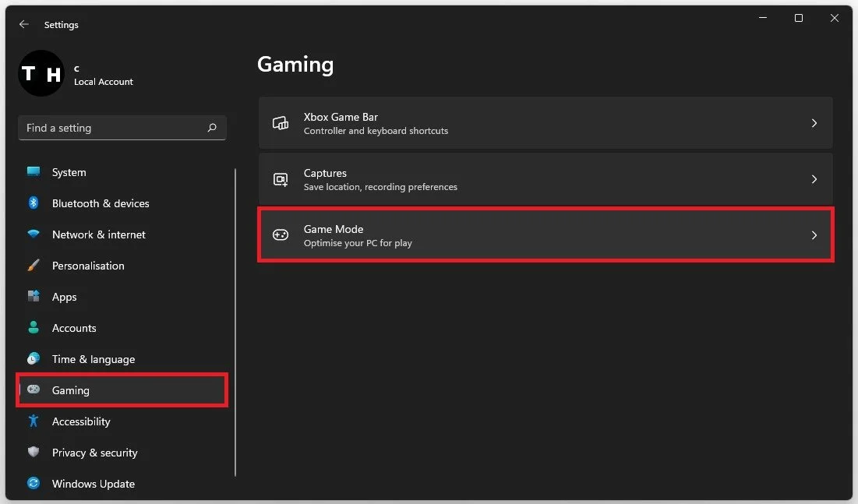Click the Privacy & security shield icon
This screenshot has width=858, height=504.
coord(34,453)
